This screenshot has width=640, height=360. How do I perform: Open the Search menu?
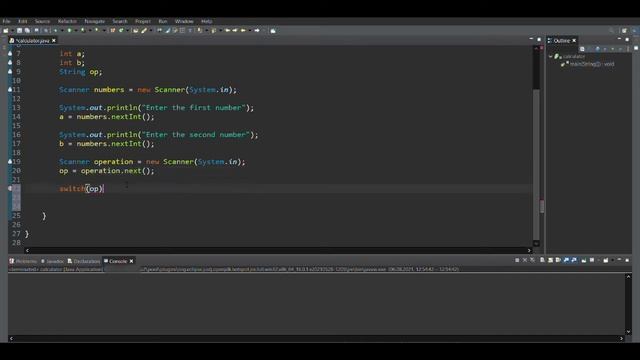120,21
